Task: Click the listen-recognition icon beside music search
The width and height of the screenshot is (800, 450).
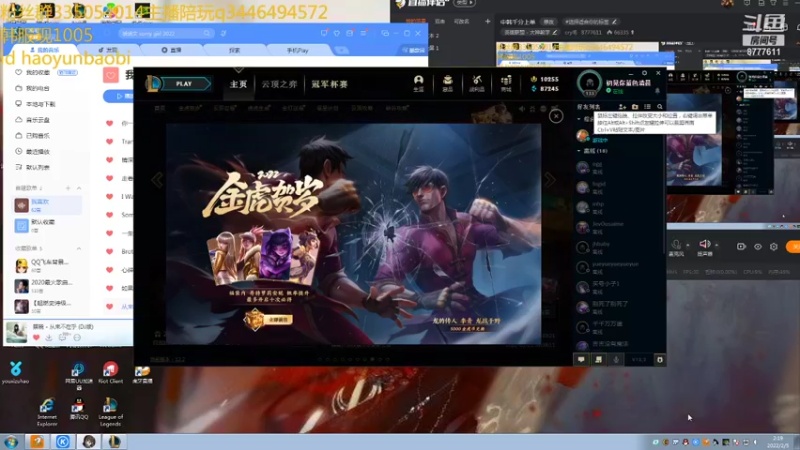Action: [x=223, y=33]
